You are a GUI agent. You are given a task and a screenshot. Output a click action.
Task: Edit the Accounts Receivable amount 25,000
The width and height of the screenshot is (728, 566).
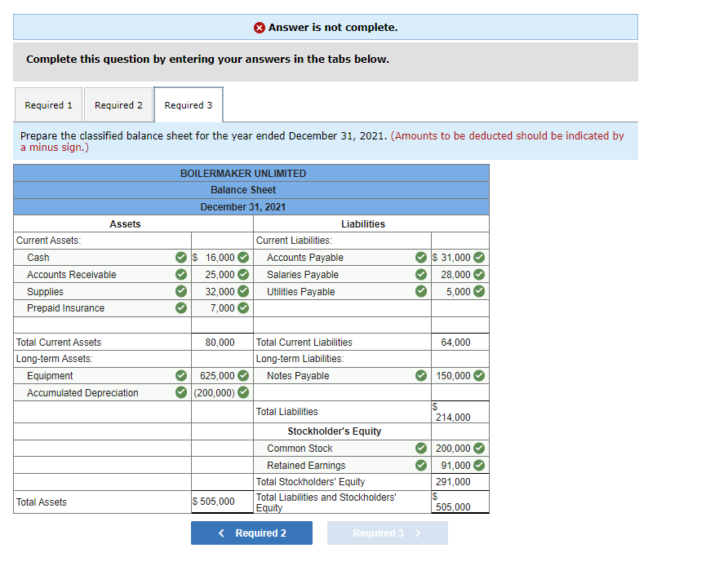[222, 275]
